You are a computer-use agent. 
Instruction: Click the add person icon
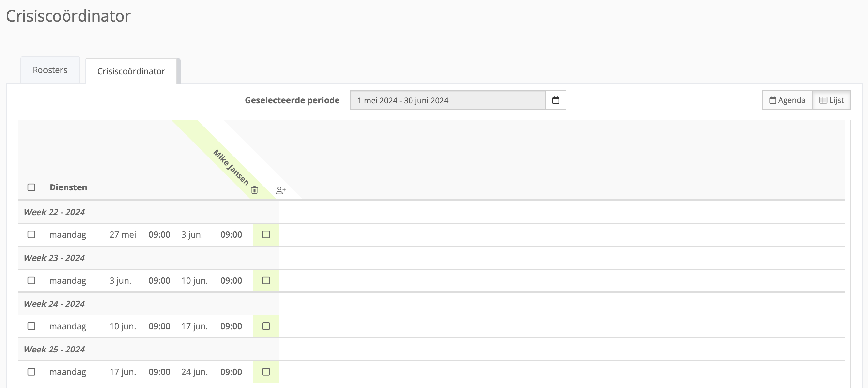click(x=281, y=190)
